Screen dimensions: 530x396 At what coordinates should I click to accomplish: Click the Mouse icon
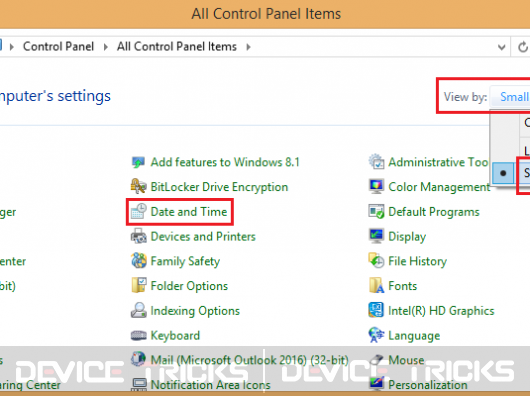(376, 360)
